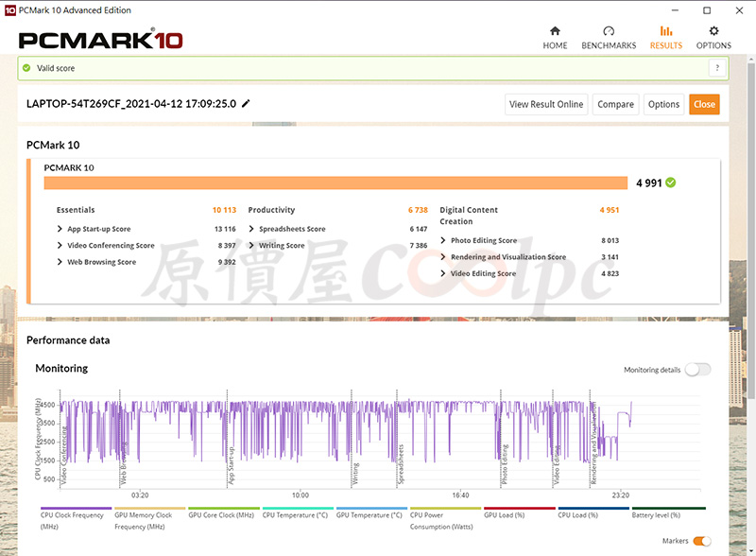This screenshot has width=756, height=556.
Task: Click the valid score help question mark
Action: 717,68
